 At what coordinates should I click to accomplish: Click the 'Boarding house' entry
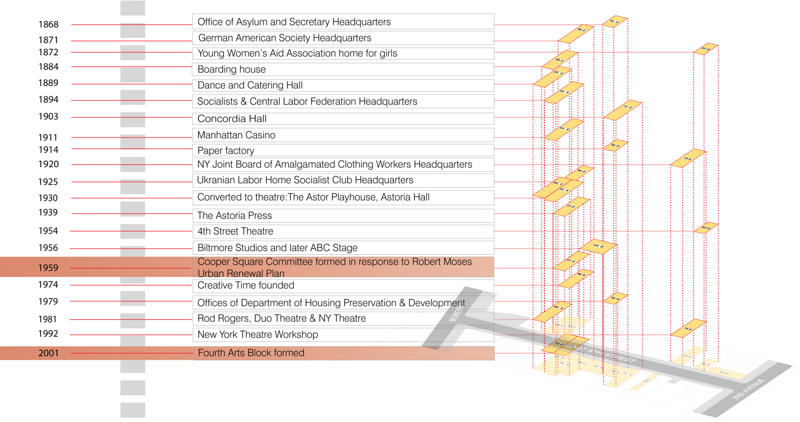[343, 69]
